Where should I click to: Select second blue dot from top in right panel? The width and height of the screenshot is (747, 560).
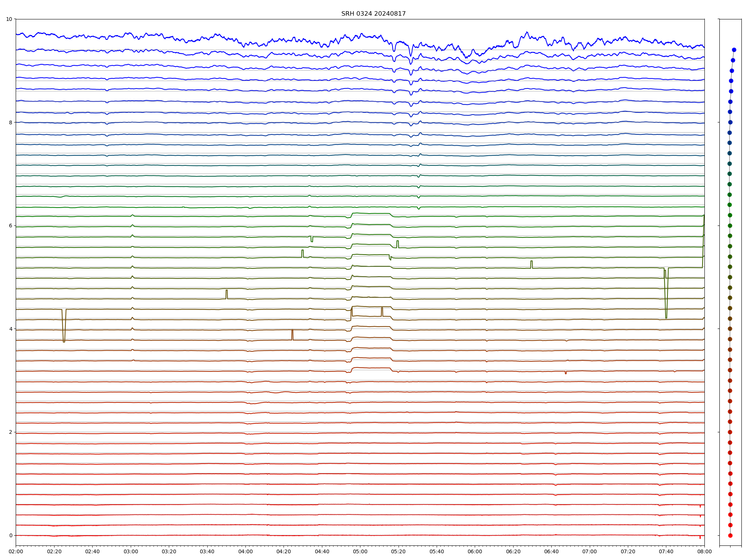click(733, 60)
